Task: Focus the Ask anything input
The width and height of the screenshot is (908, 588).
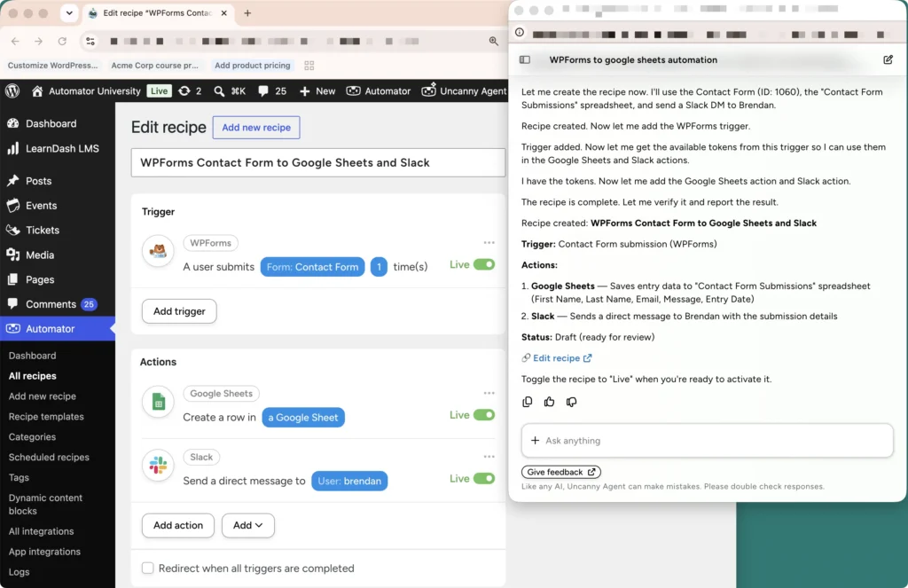Action: tap(707, 441)
